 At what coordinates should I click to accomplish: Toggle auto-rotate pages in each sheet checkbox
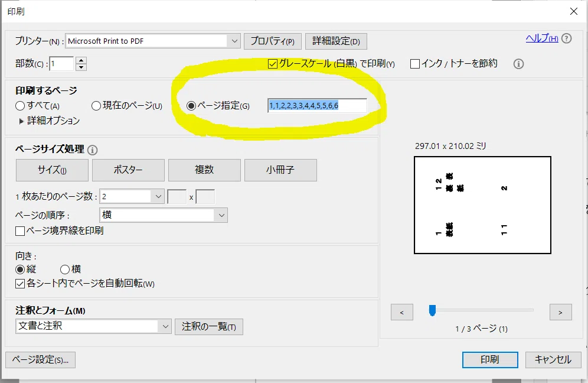(20, 284)
